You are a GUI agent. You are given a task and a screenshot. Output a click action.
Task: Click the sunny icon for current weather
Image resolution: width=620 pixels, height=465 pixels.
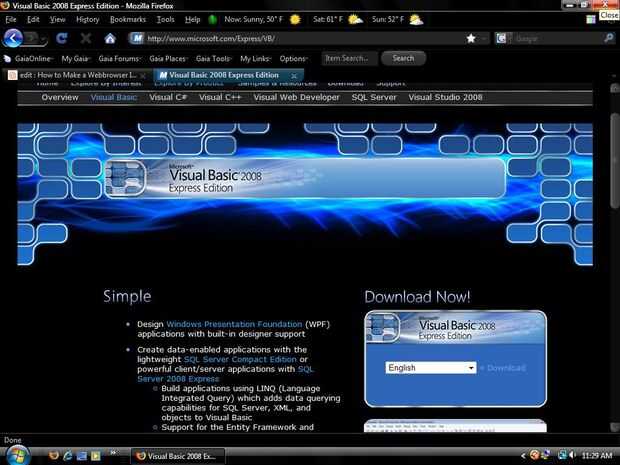pyautogui.click(x=295, y=19)
